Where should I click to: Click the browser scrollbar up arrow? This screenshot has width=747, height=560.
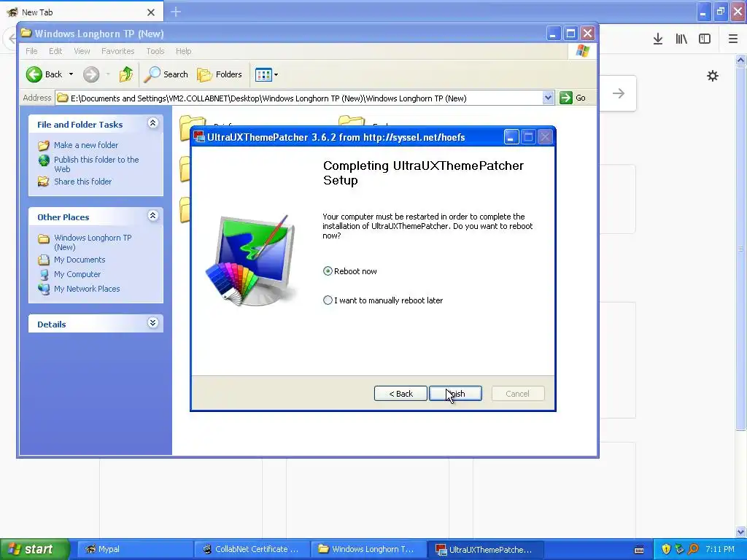(x=741, y=60)
